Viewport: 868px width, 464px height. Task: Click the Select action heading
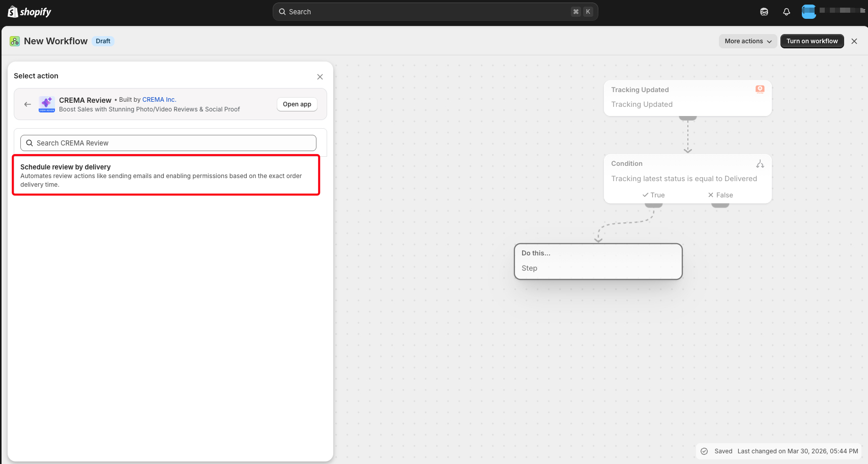pos(36,76)
